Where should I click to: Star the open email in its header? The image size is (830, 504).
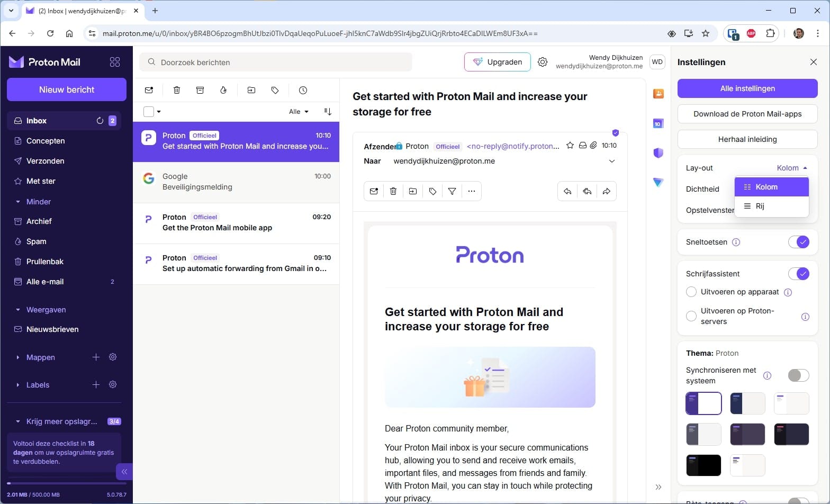coord(570,146)
